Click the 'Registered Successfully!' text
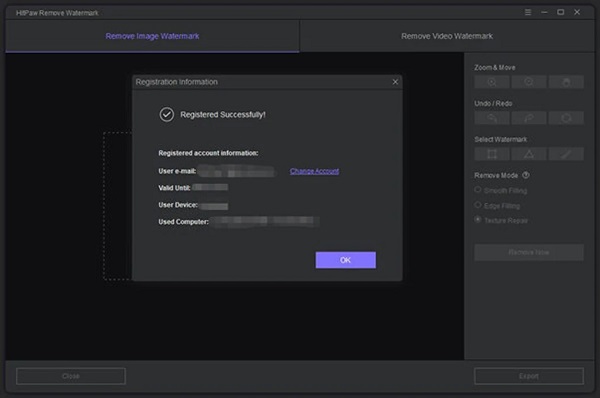Image resolution: width=600 pixels, height=398 pixels. click(x=223, y=115)
